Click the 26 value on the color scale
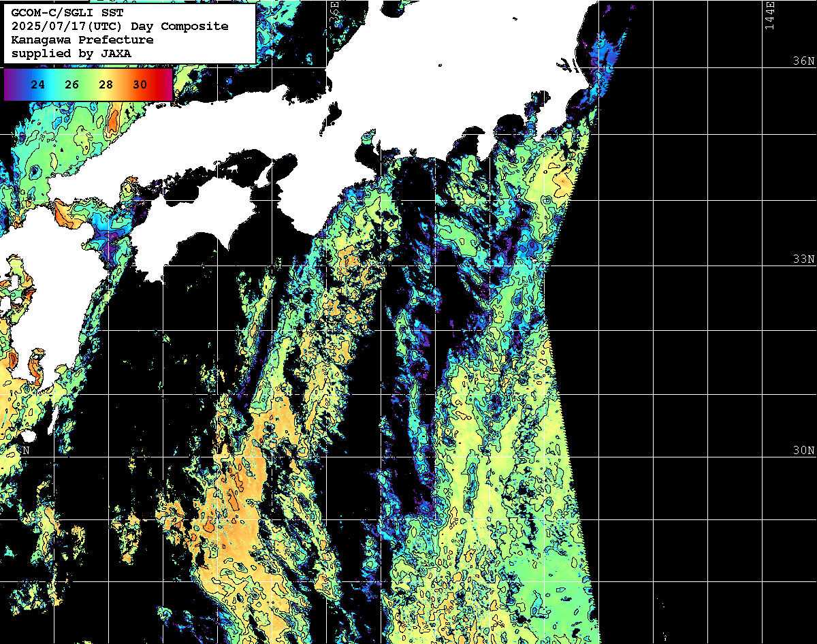The width and height of the screenshot is (817, 644). click(x=72, y=85)
